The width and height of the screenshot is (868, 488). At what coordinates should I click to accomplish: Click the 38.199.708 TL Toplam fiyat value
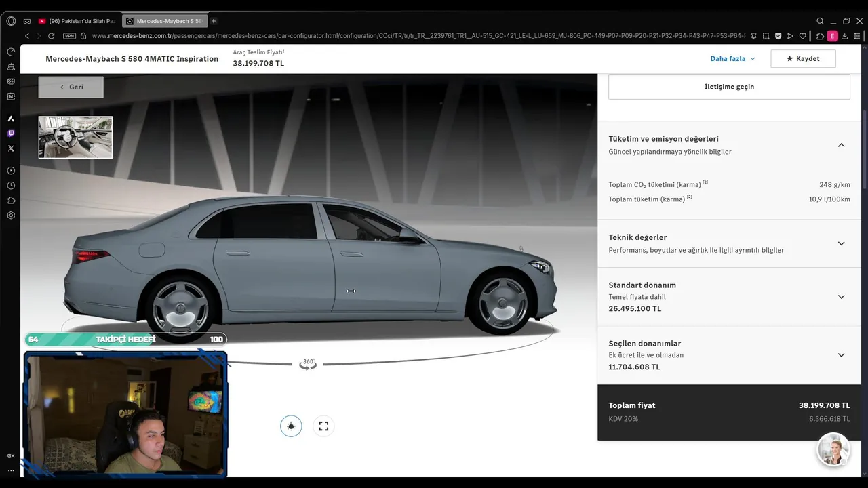coord(824,405)
